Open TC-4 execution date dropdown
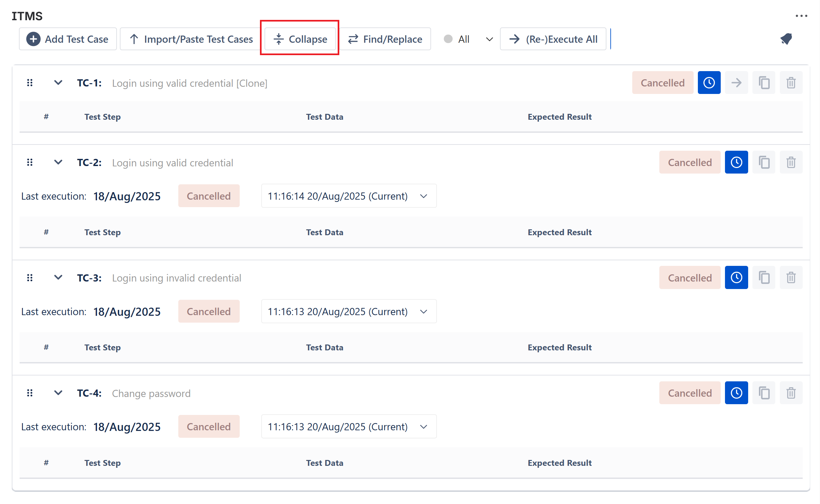The image size is (820, 504). click(x=349, y=427)
